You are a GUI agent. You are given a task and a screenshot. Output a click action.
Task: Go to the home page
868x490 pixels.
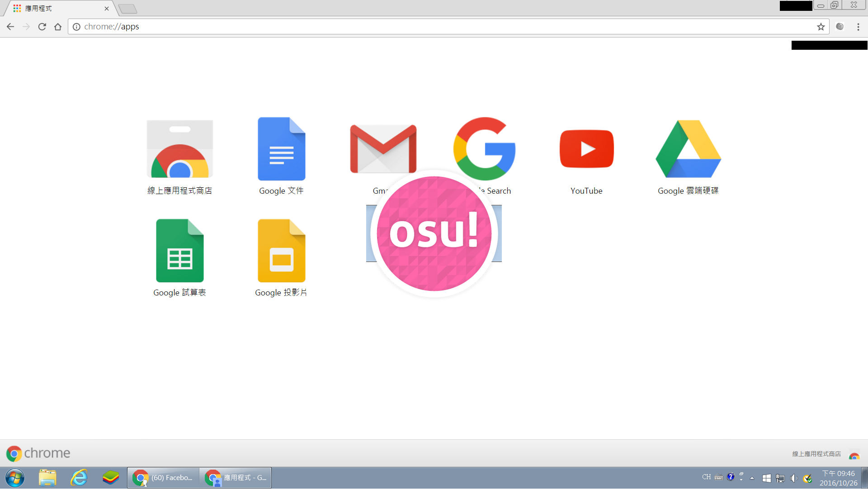pyautogui.click(x=58, y=27)
